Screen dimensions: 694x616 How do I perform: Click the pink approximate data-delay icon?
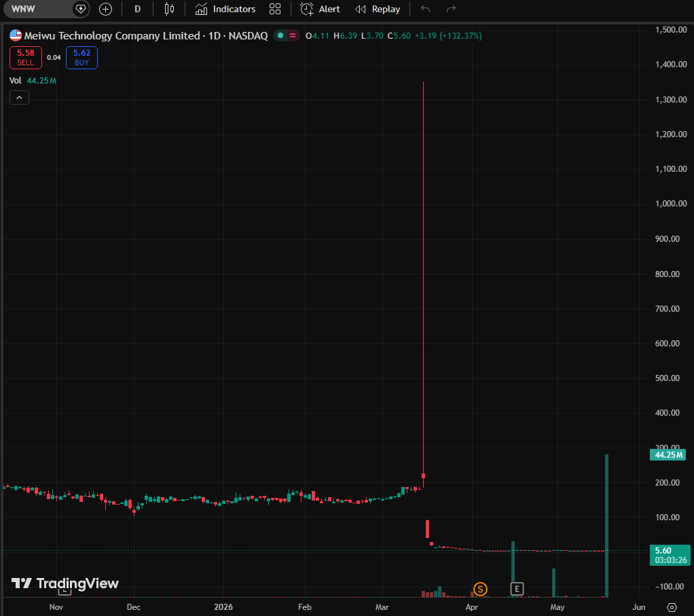[x=293, y=35]
